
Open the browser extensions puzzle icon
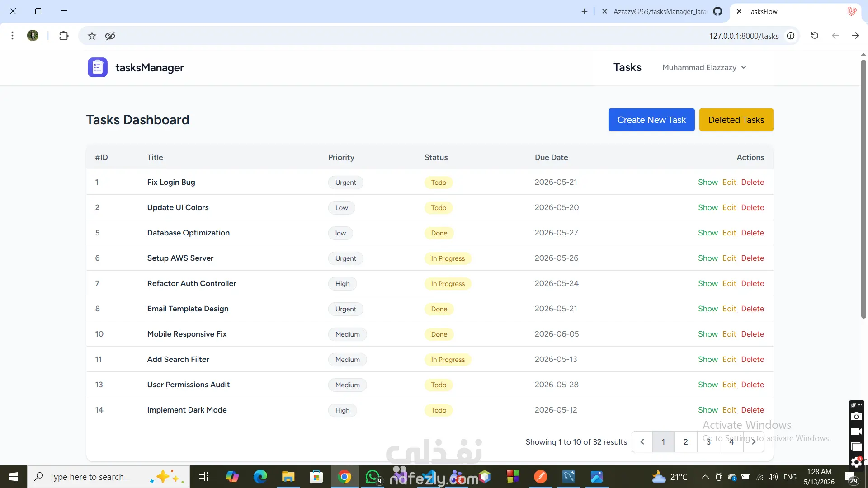(x=64, y=36)
